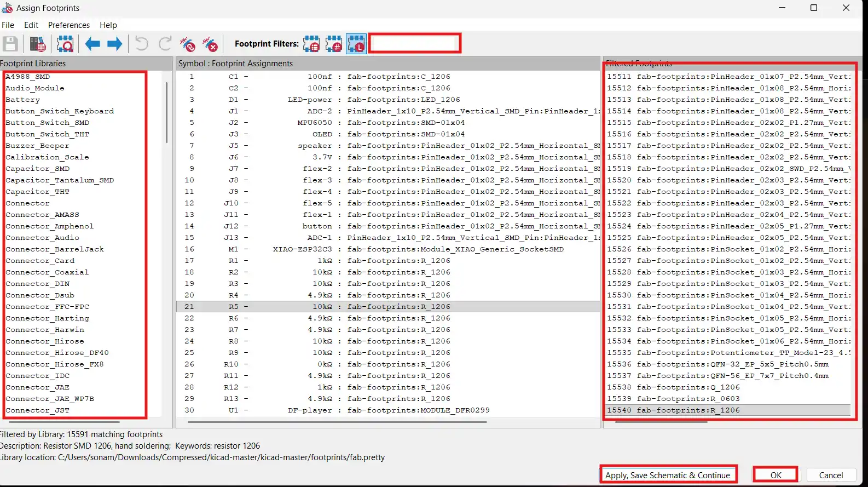The image size is (868, 487).
Task: Select Connector_FFC-FPC library
Action: click(x=48, y=307)
